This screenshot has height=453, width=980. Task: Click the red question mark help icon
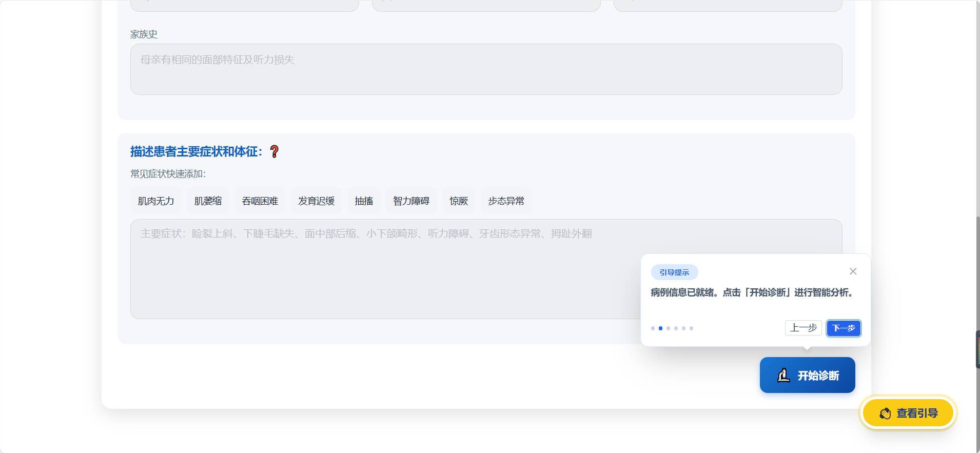tap(275, 151)
